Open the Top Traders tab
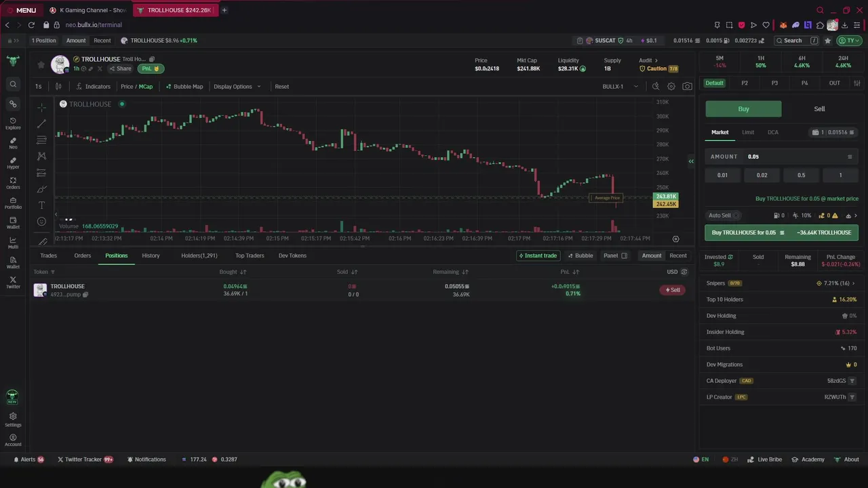Screen dimensions: 868x488 tap(250, 256)
